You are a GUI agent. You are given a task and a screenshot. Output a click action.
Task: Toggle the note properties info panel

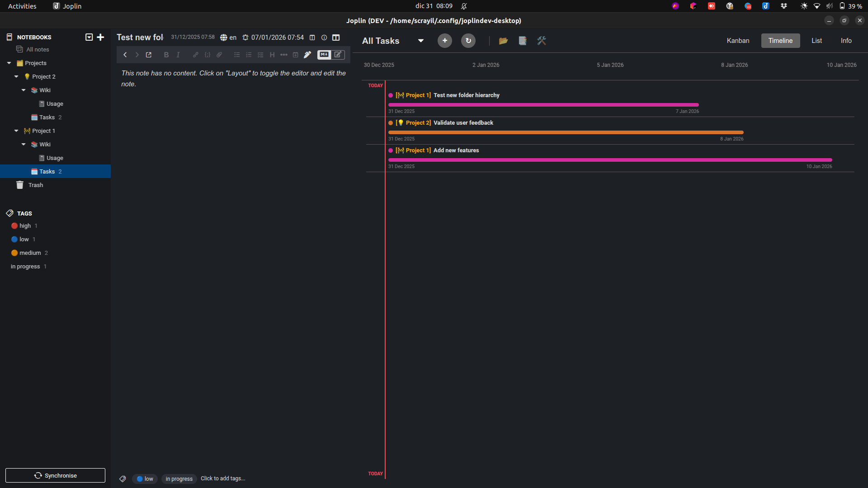(x=324, y=38)
